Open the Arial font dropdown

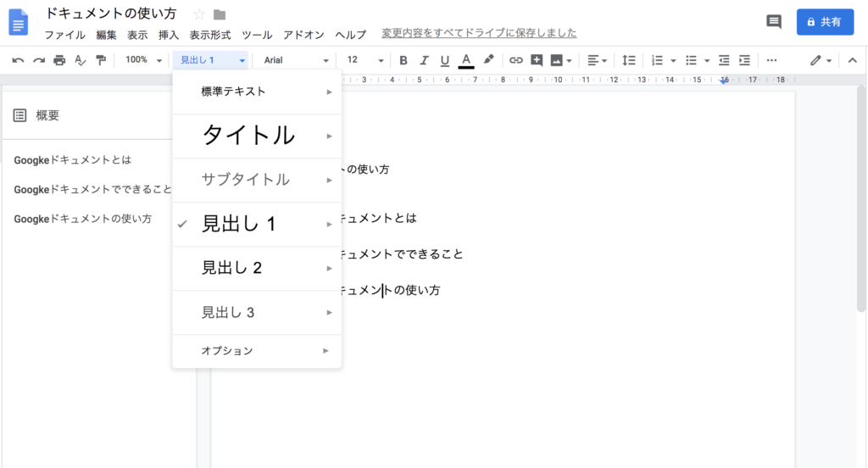296,60
